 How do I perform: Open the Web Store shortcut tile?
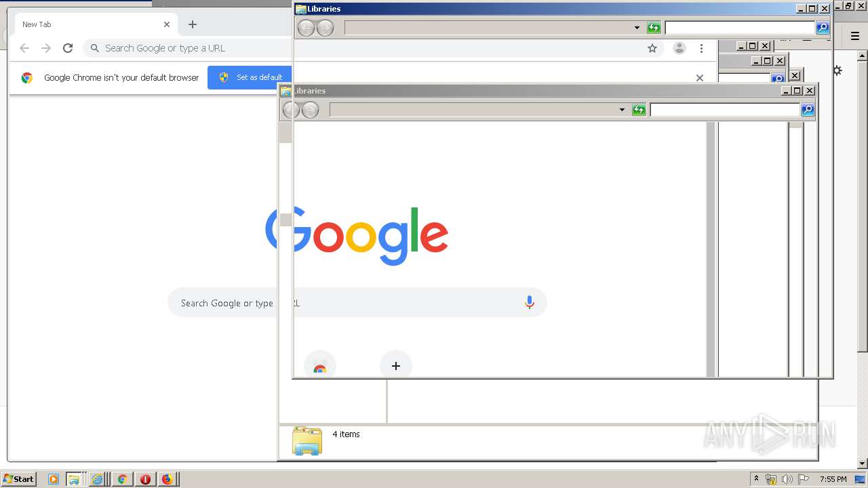(320, 365)
